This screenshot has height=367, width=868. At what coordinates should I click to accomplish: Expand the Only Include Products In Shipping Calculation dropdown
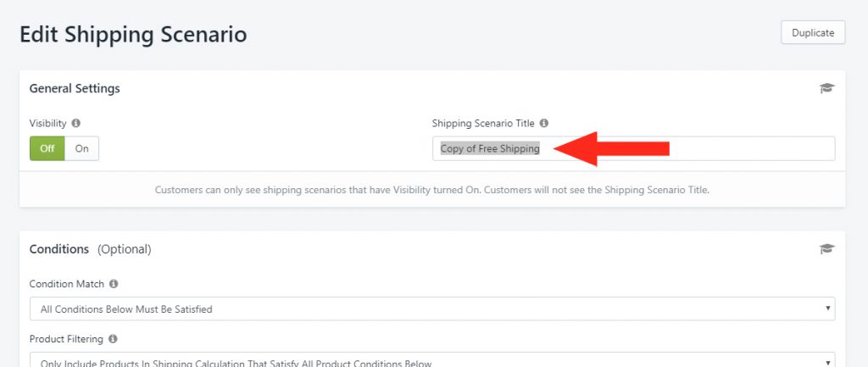pyautogui.click(x=432, y=360)
